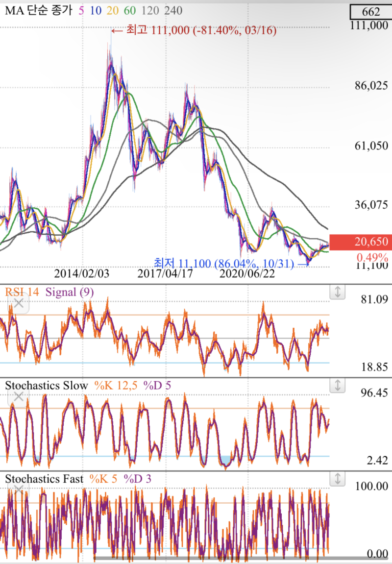Screen dimensions: 392x564
Task: Close the RSI 14 indicator panel
Action: [x=18, y=304]
